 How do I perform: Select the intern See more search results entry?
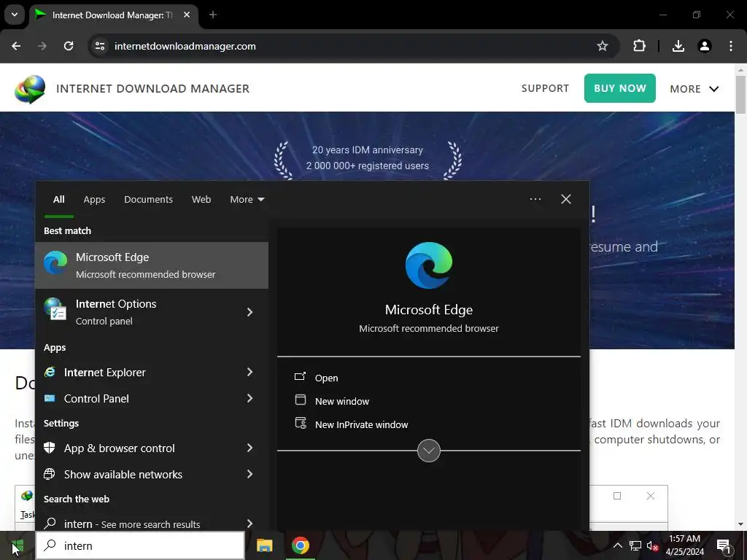(152, 524)
